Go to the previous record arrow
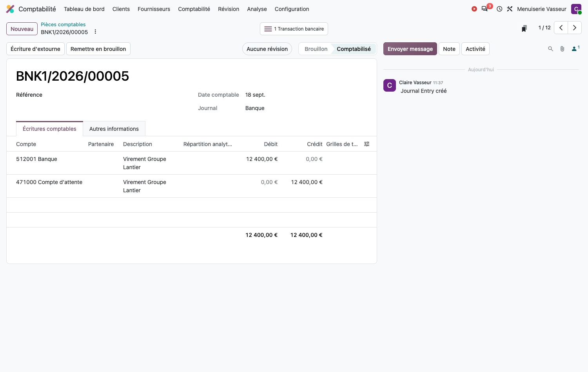Image resolution: width=588 pixels, height=372 pixels. [561, 28]
